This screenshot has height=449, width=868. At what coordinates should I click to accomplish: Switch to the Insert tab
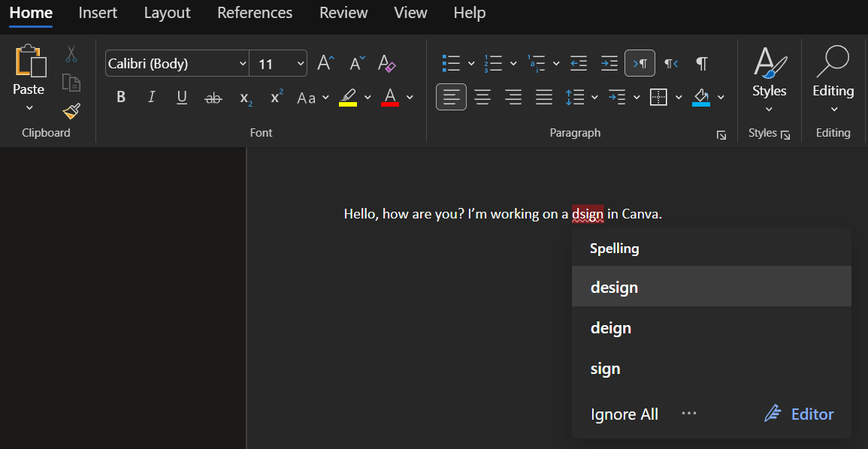coord(98,13)
